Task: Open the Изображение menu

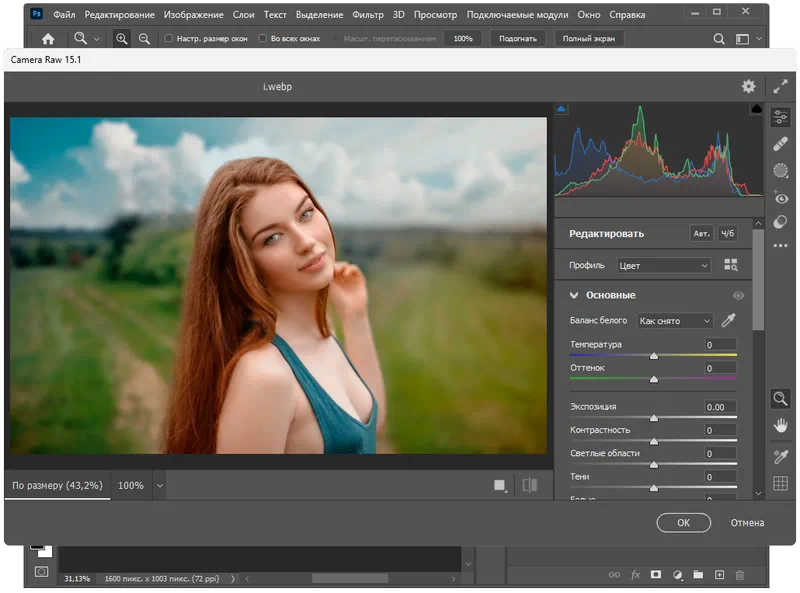Action: click(193, 15)
